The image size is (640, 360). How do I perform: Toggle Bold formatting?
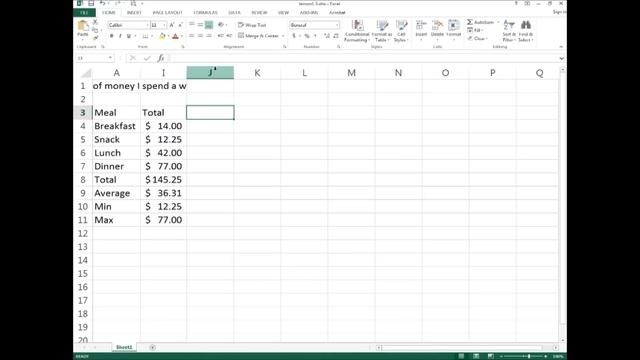pos(111,36)
